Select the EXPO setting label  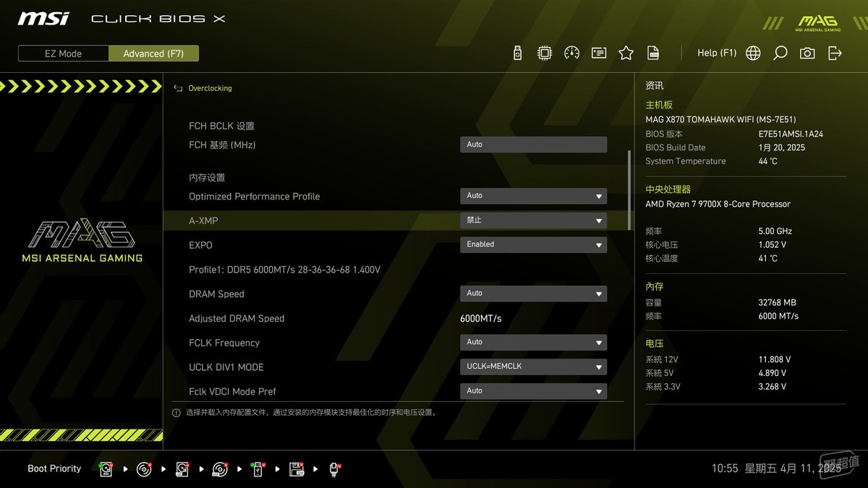[x=200, y=245]
